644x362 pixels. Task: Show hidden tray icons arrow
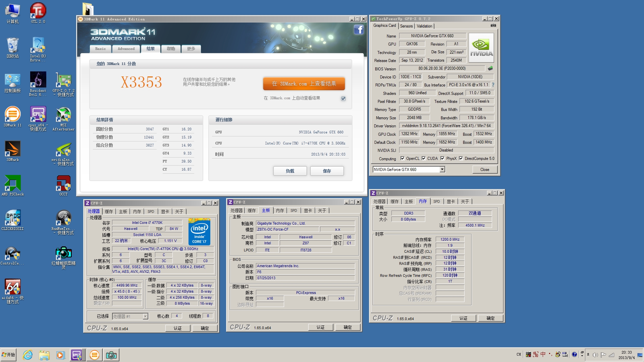tap(588, 354)
